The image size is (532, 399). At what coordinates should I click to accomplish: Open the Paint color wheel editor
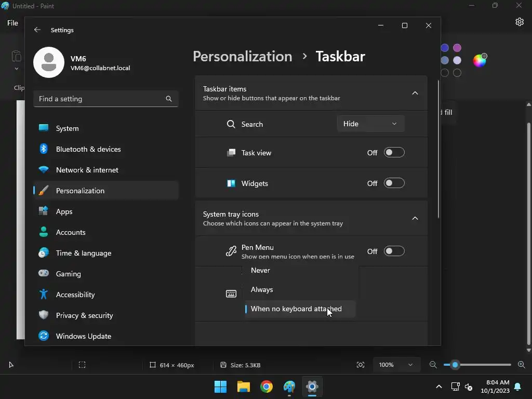[480, 60]
